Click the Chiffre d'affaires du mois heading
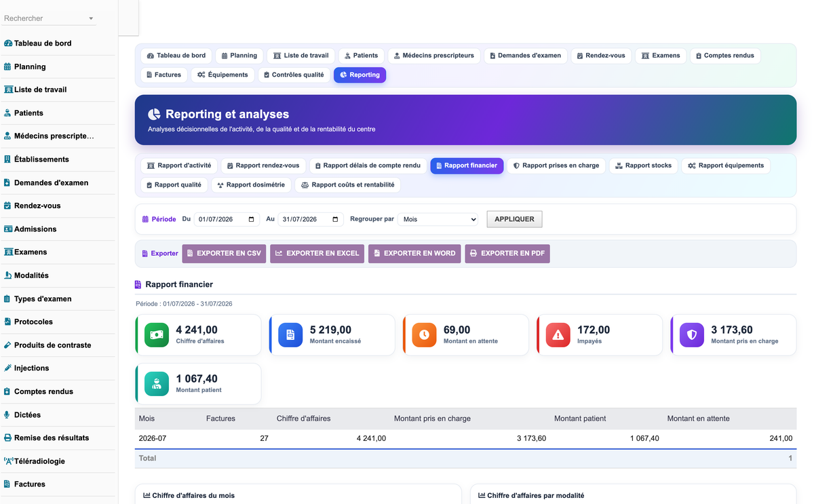The height and width of the screenshot is (504, 814). point(193,496)
